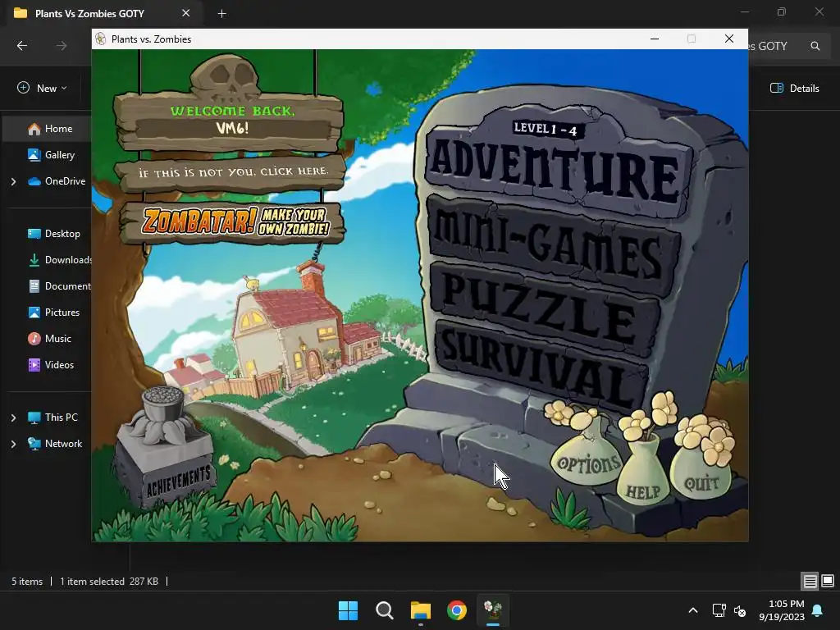Image resolution: width=840 pixels, height=630 pixels.
Task: Click the '5 items' status bar text
Action: tap(27, 582)
